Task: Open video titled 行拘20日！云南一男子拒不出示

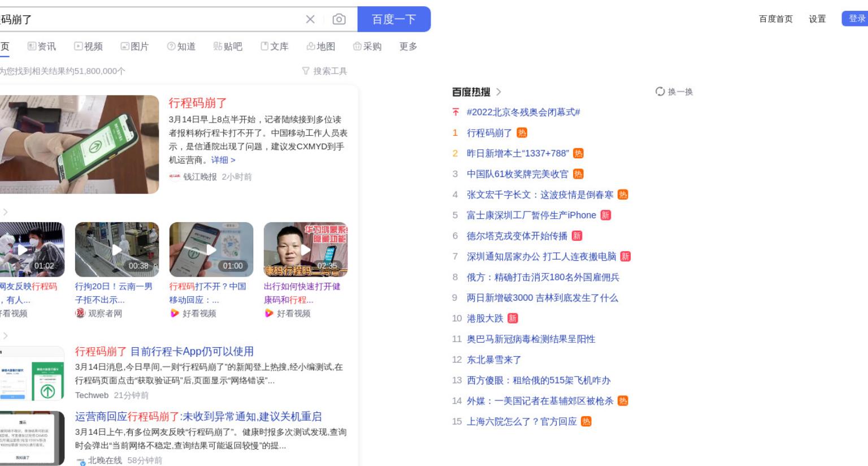Action: click(114, 293)
